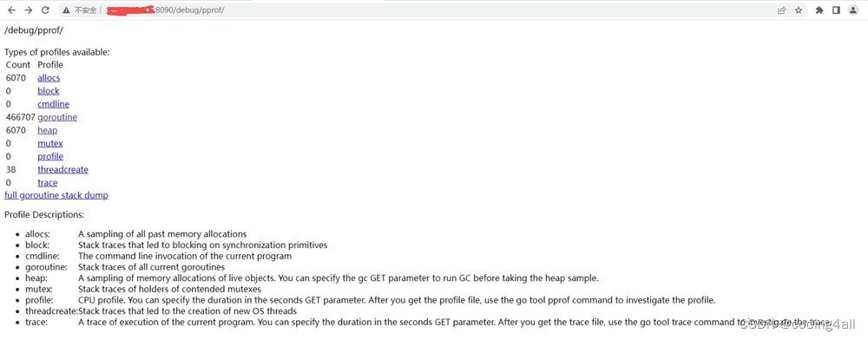Open the browser side panel

[x=836, y=10]
